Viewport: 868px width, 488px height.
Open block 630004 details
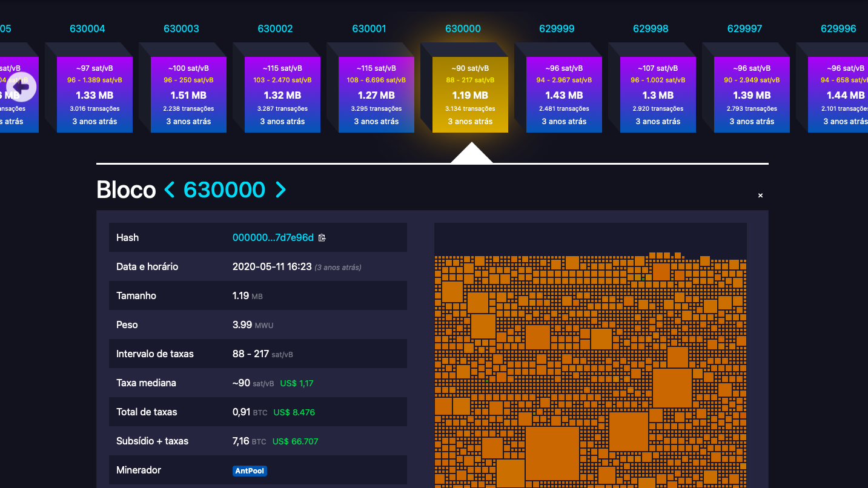pyautogui.click(x=94, y=94)
